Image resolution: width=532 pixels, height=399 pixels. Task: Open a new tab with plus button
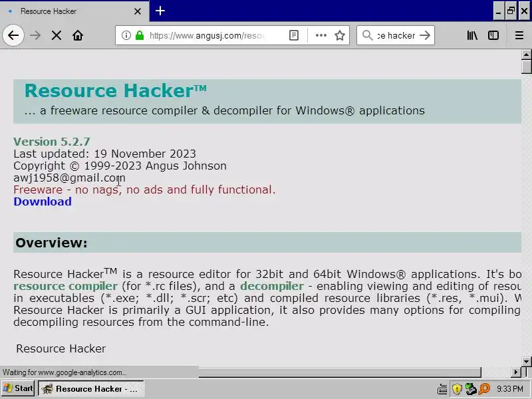(160, 11)
